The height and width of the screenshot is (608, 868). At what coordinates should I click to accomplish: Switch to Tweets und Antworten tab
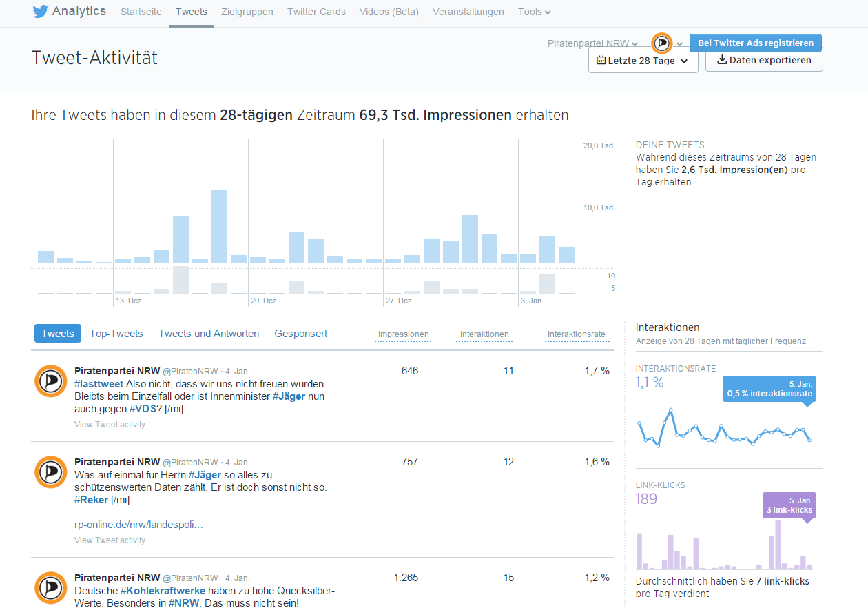coord(209,334)
